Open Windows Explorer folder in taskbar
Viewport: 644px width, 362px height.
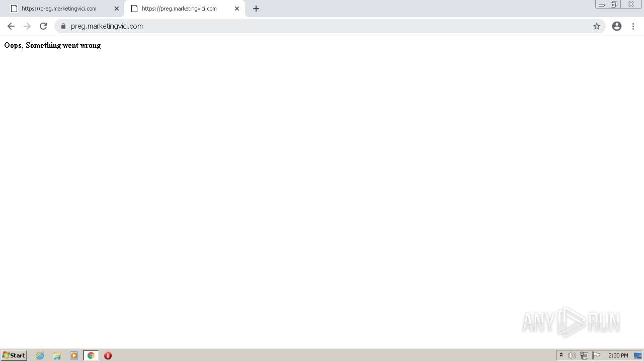click(x=57, y=355)
